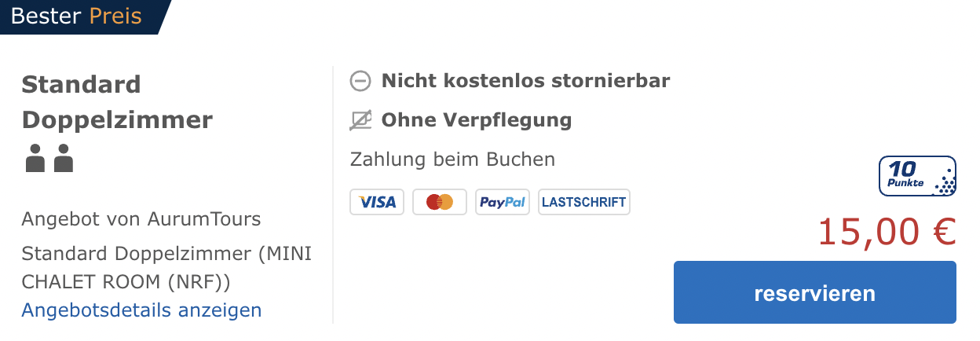Click the crossed-out meal icon
980x341 pixels.
pyautogui.click(x=360, y=121)
